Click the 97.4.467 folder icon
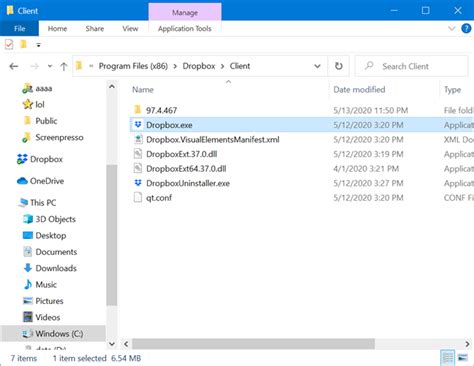Image resolution: width=474 pixels, height=366 pixels. [x=138, y=110]
